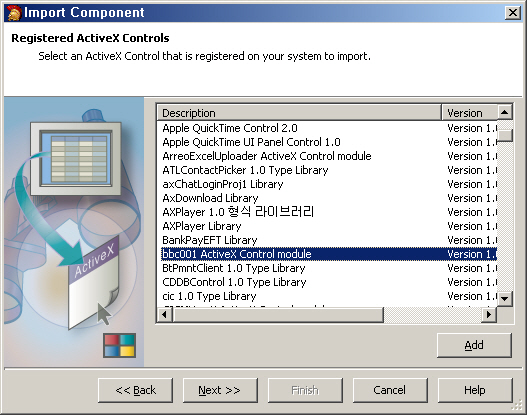Go back with the << Back button

click(x=135, y=390)
